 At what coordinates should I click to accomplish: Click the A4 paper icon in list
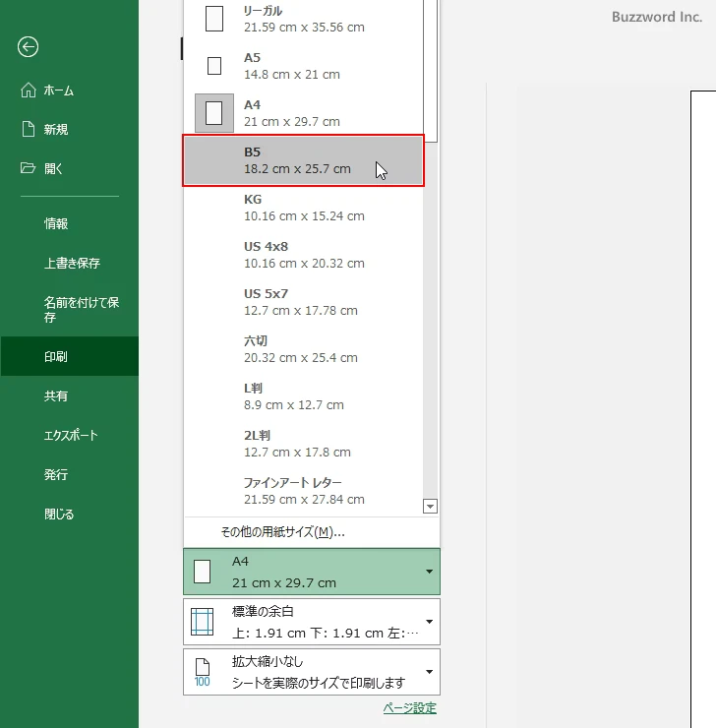[x=213, y=113]
